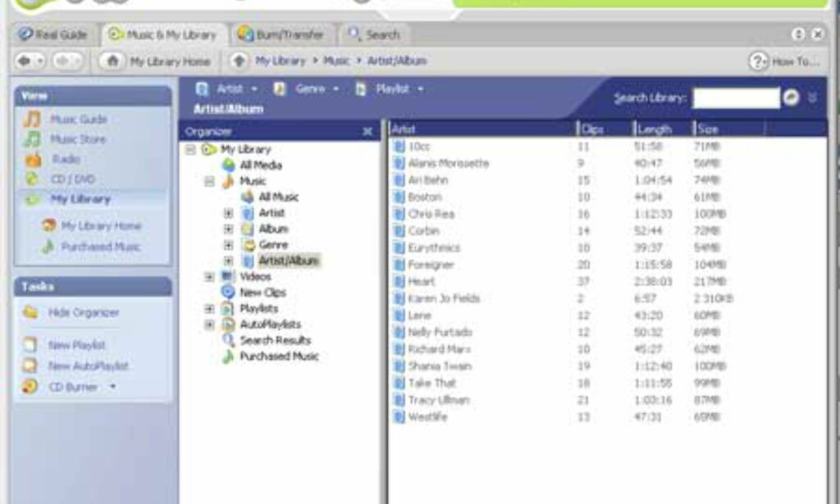
Task: Click the Search Library input field
Action: click(736, 98)
